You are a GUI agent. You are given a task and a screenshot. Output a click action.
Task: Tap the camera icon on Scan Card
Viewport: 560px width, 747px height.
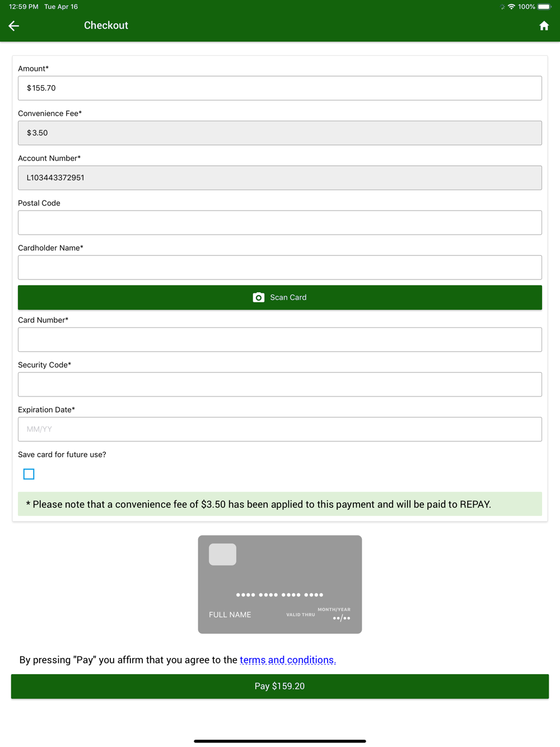click(258, 297)
